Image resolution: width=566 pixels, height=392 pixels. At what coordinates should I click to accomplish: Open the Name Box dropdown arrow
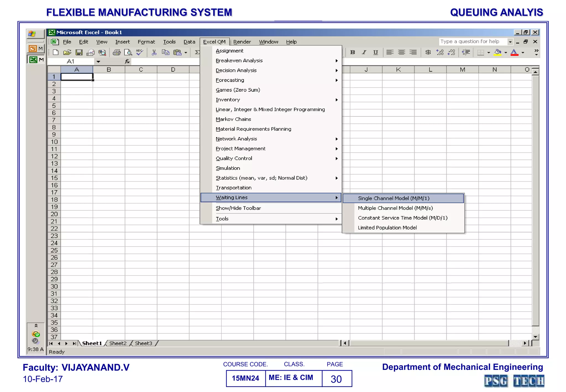tap(98, 62)
